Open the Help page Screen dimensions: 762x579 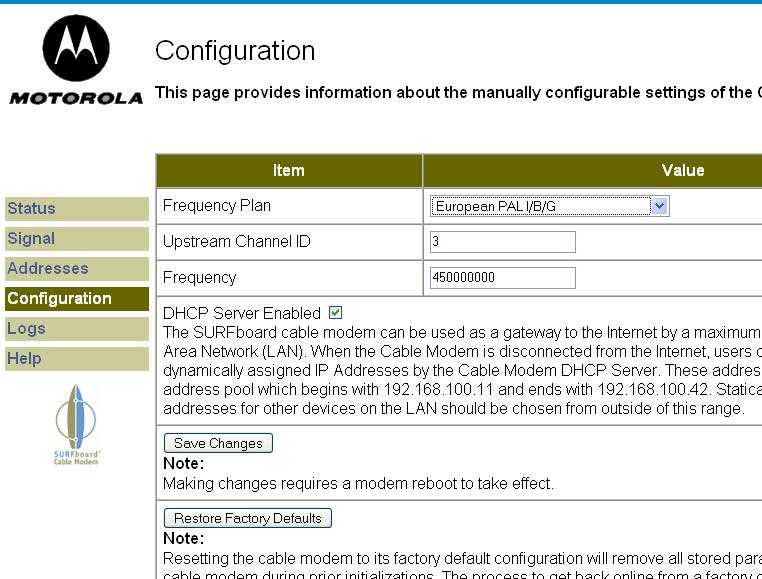click(x=25, y=359)
